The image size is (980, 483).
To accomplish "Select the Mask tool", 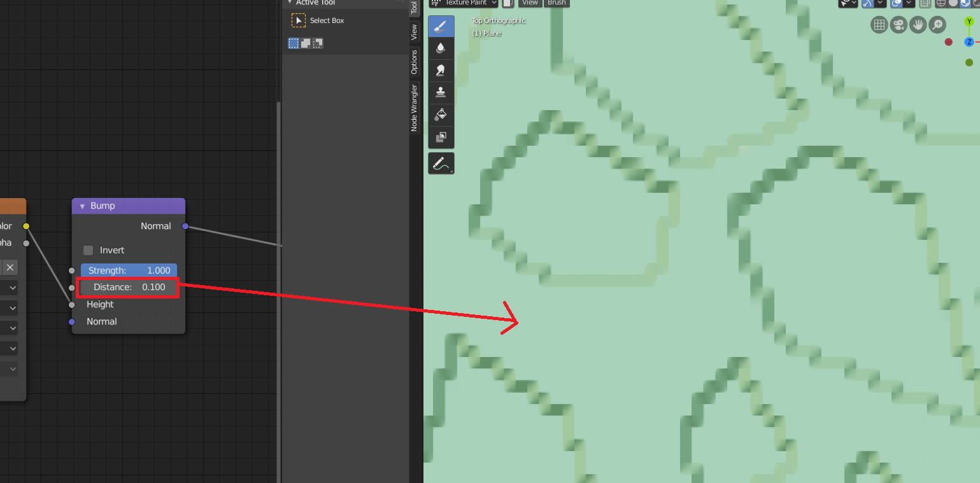I will (441, 137).
